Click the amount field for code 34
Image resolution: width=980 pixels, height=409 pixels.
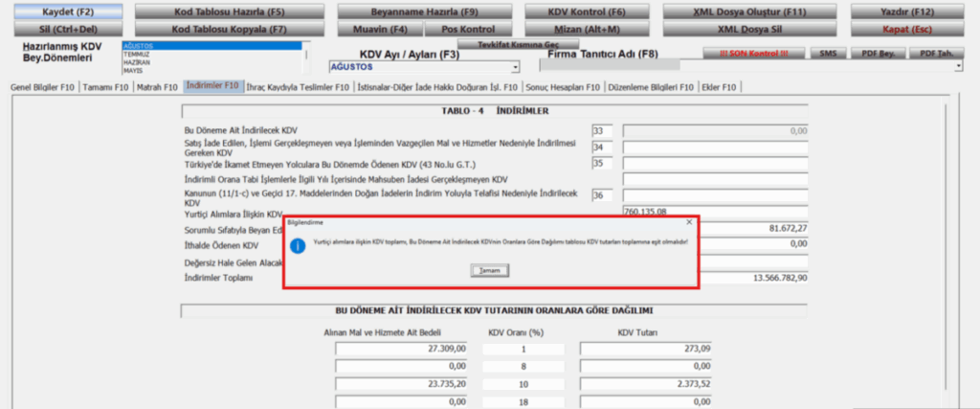pos(716,148)
